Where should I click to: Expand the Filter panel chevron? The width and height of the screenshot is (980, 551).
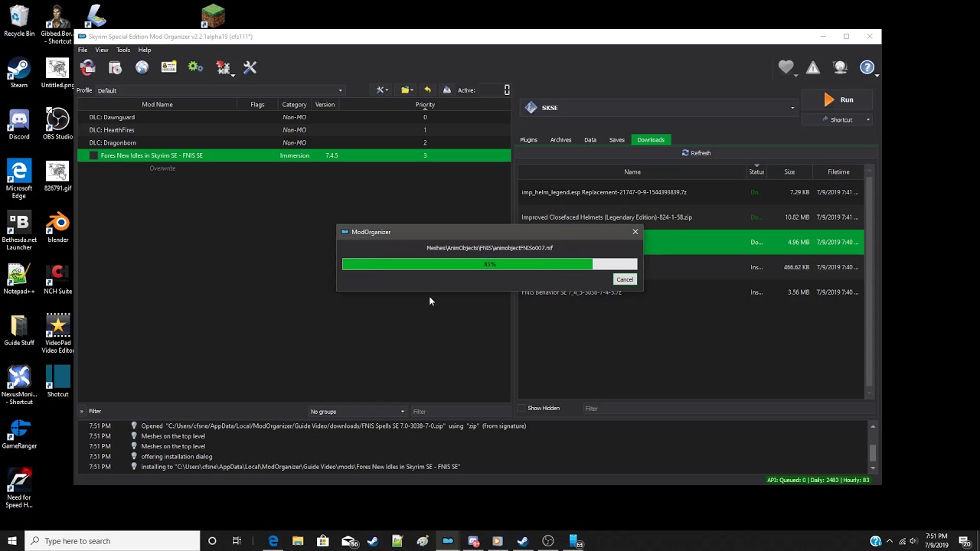pyautogui.click(x=81, y=412)
